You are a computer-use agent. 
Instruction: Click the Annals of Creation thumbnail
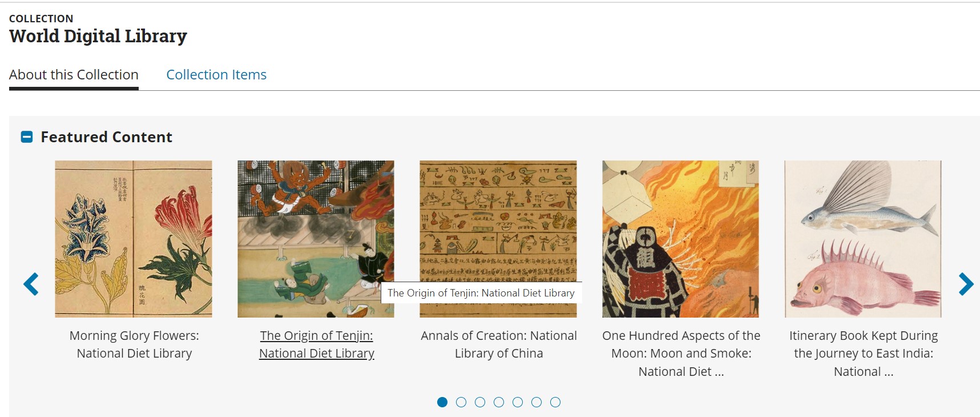coord(498,228)
